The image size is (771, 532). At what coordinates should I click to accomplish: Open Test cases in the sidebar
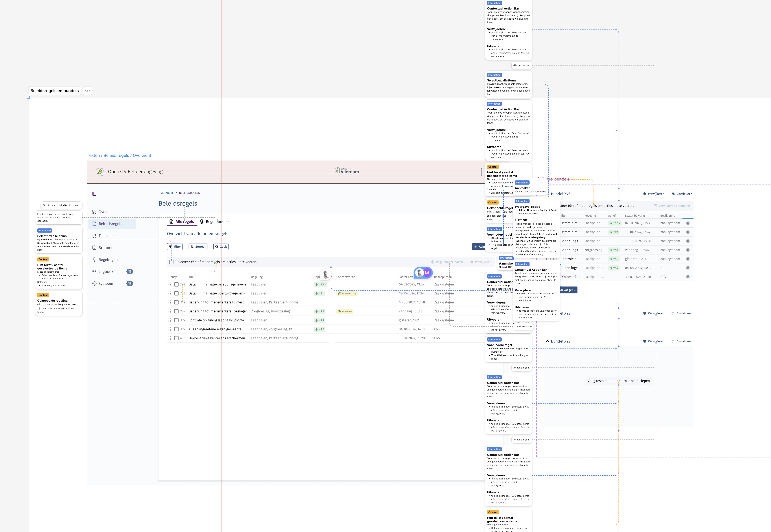point(107,236)
